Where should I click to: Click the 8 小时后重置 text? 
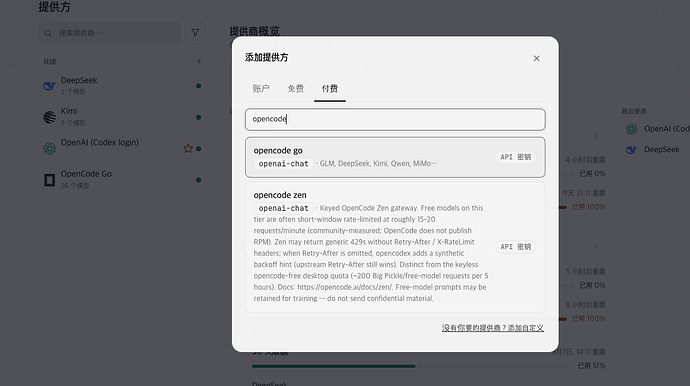585,305
